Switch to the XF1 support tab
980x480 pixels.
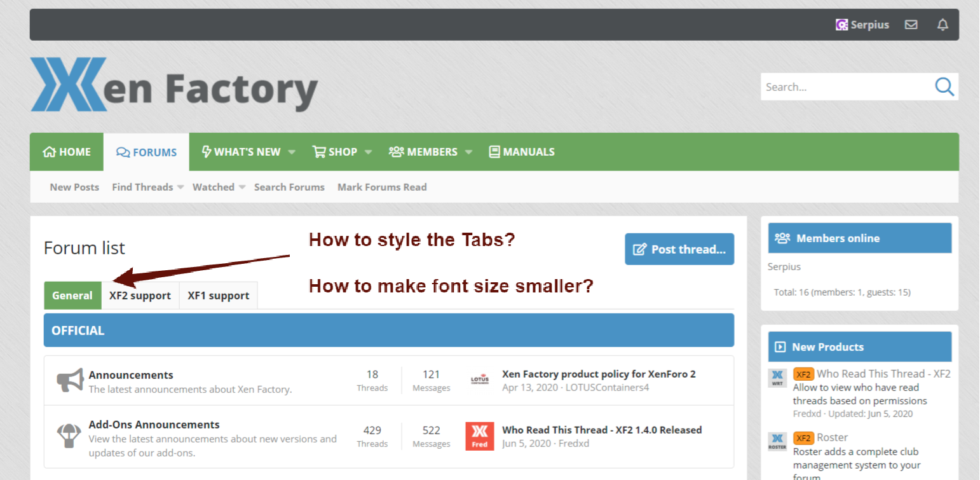[x=219, y=296]
